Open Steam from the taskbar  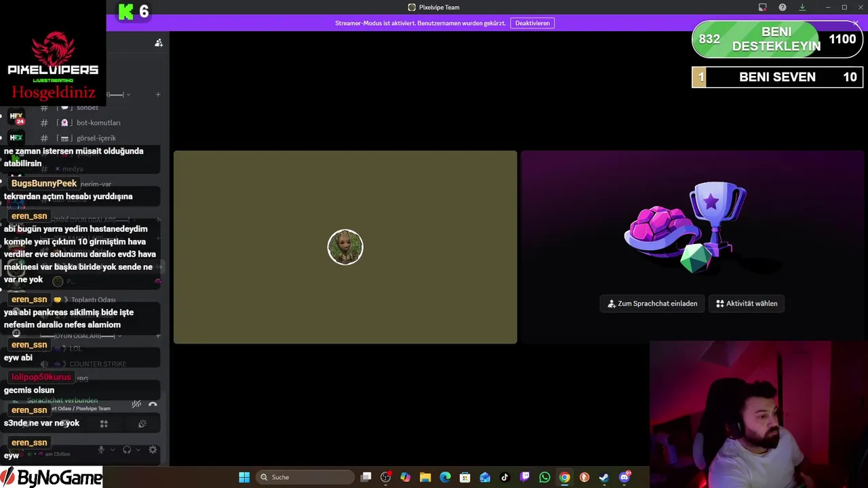(604, 477)
